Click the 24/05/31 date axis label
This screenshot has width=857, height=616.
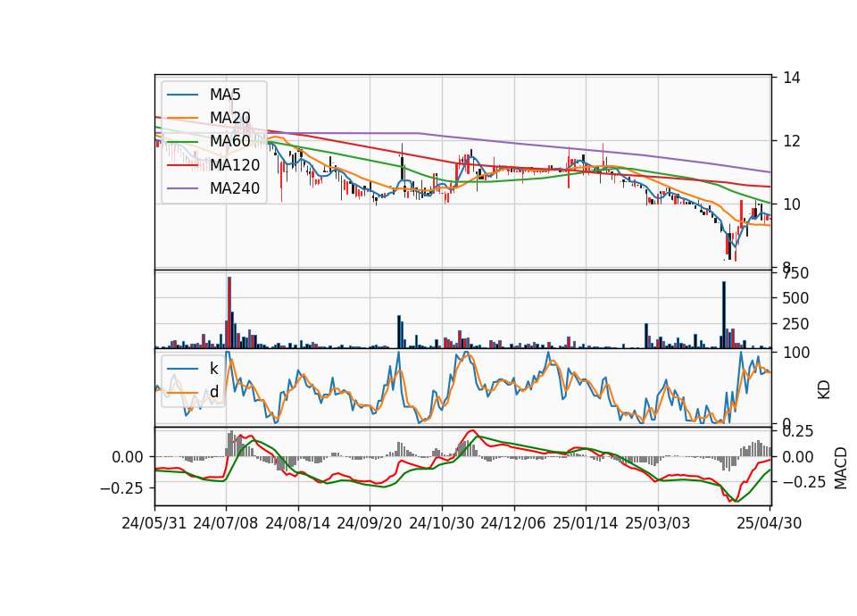154,523
